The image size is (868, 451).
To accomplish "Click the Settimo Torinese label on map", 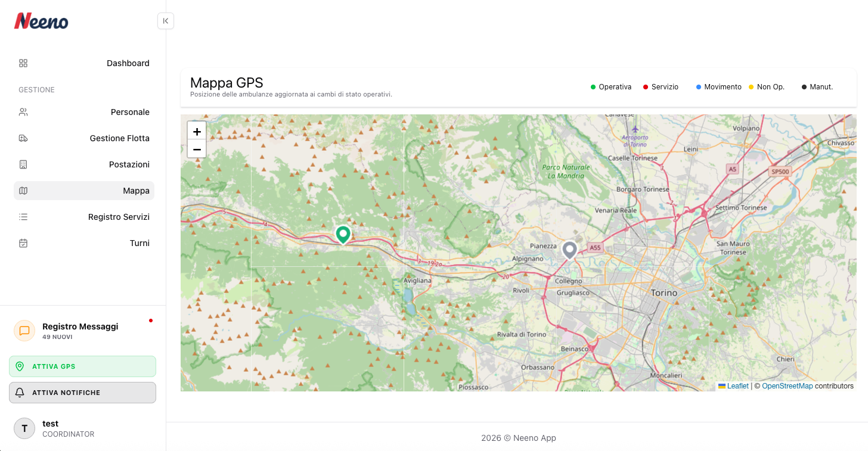I will tap(741, 208).
